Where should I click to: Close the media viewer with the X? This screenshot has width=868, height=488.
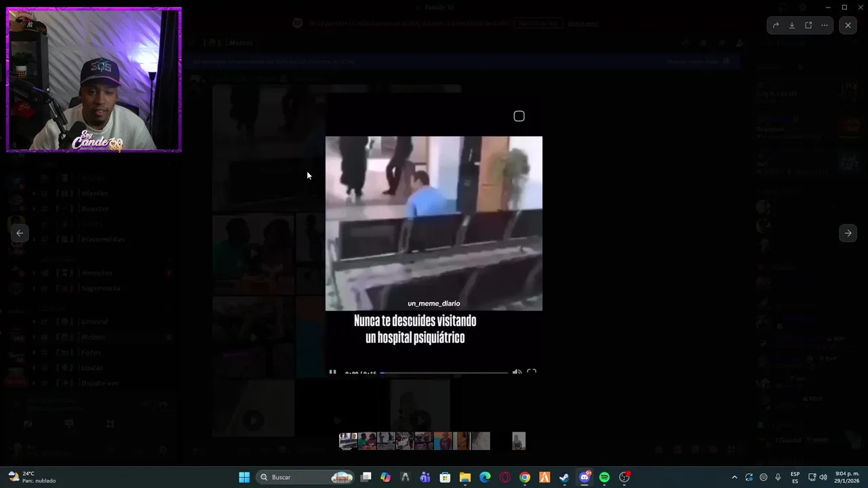[848, 25]
